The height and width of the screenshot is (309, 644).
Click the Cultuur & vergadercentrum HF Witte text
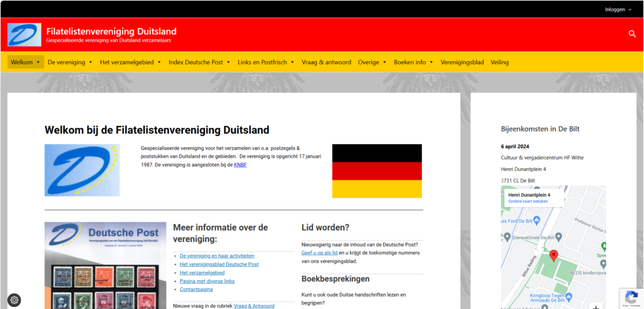(542, 157)
